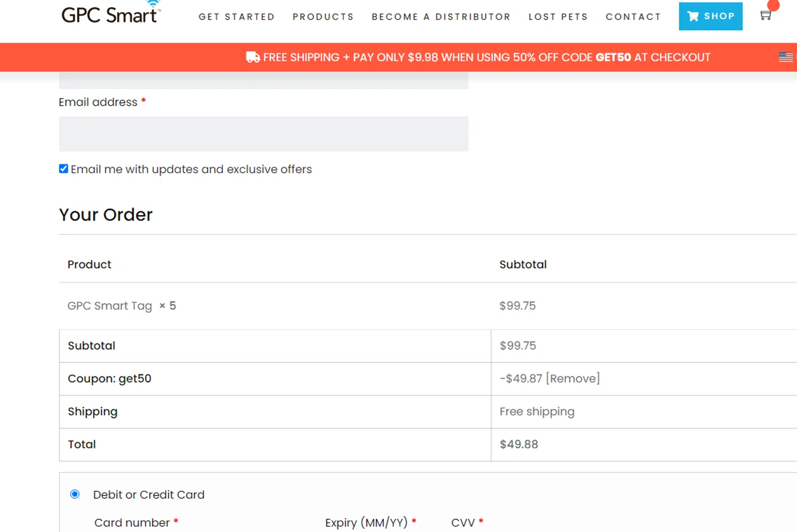This screenshot has height=532, width=797.
Task: Remove the get50 coupon
Action: click(573, 378)
